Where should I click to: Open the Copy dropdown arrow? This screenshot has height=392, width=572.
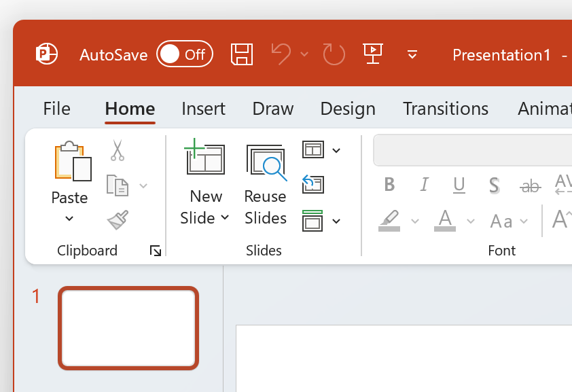click(x=143, y=185)
